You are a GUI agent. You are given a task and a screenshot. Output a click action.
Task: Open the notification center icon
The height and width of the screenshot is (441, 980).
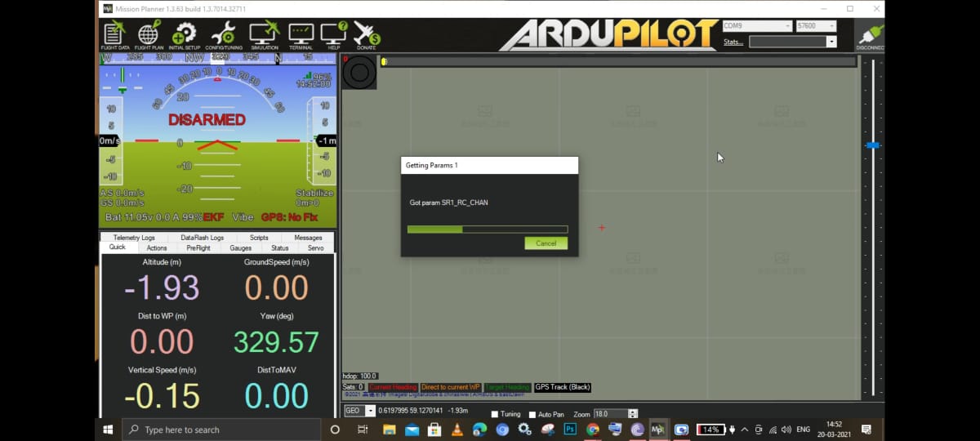click(x=866, y=430)
